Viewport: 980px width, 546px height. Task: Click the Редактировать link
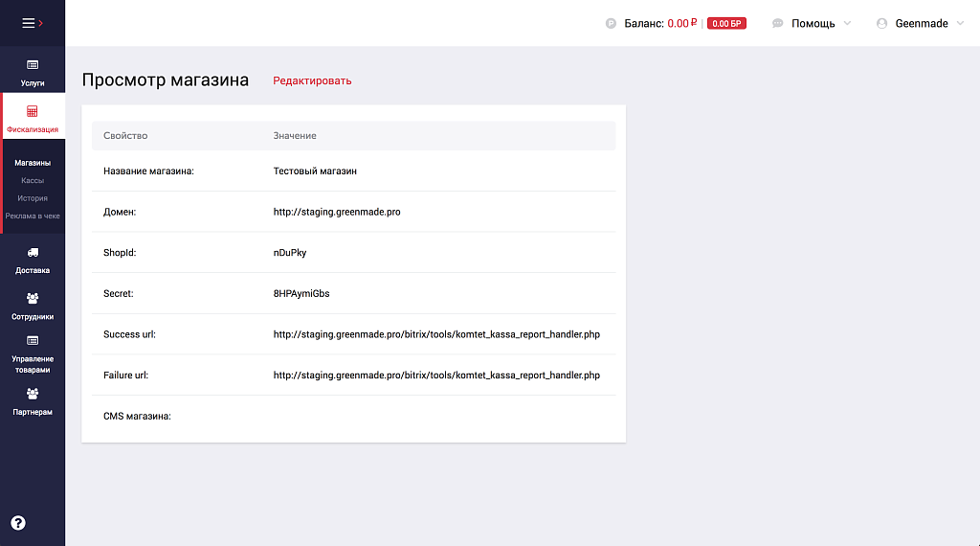tap(312, 80)
